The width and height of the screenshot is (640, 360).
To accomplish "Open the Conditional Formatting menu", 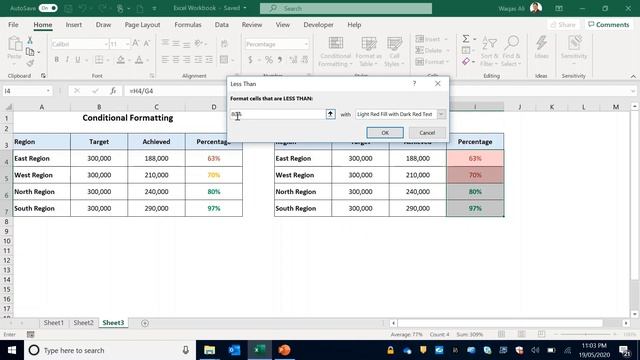I will (x=336, y=51).
